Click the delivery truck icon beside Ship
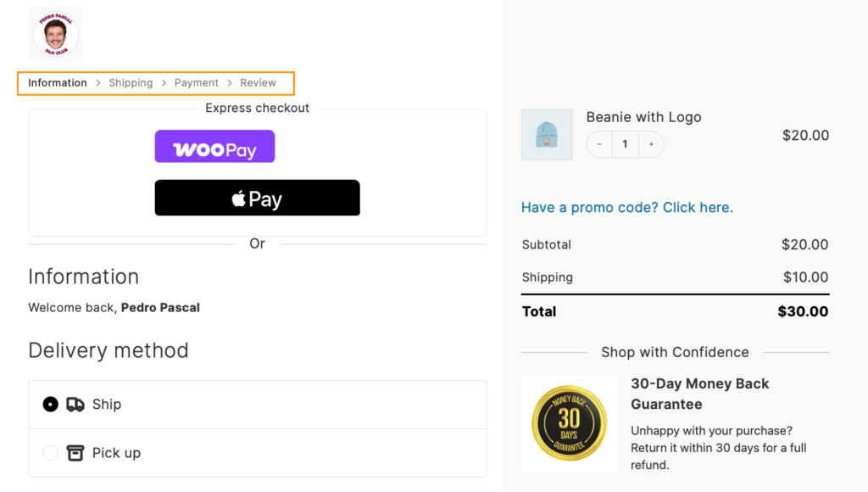868x492 pixels. click(75, 405)
